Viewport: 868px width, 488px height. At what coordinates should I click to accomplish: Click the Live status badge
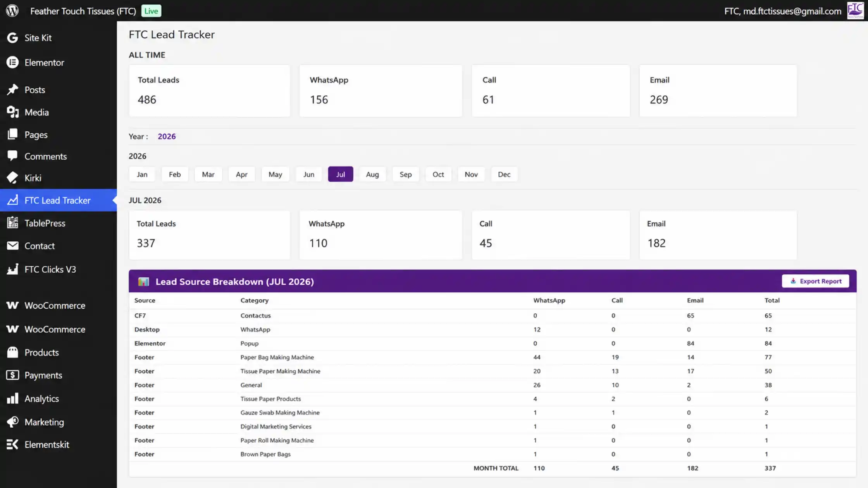point(151,11)
